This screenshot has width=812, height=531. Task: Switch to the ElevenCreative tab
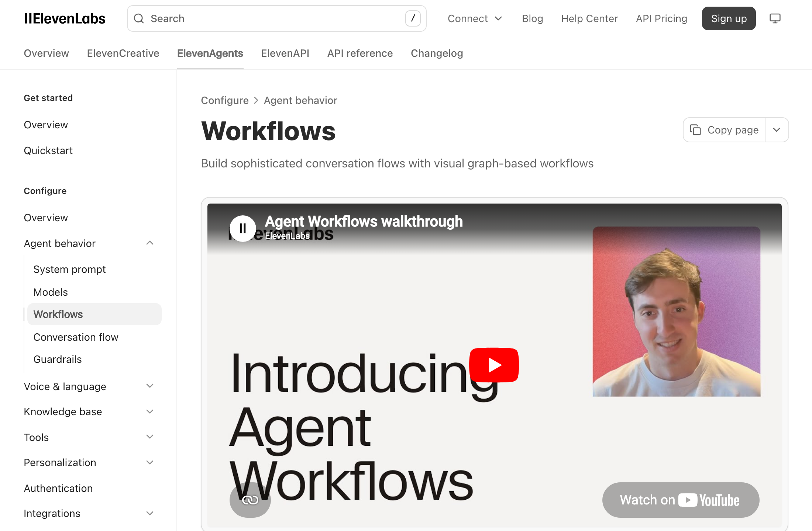123,53
